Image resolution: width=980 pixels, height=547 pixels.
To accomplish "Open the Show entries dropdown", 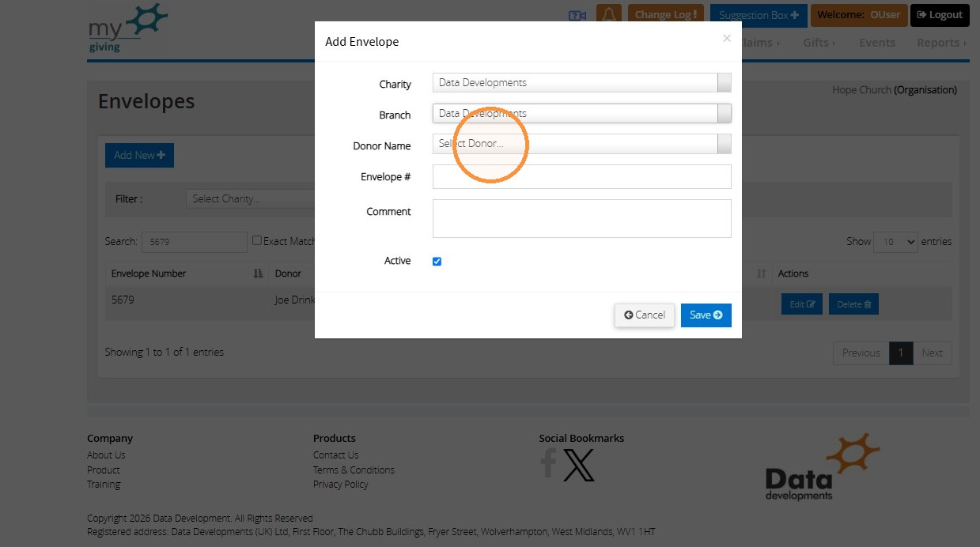I will 895,242.
